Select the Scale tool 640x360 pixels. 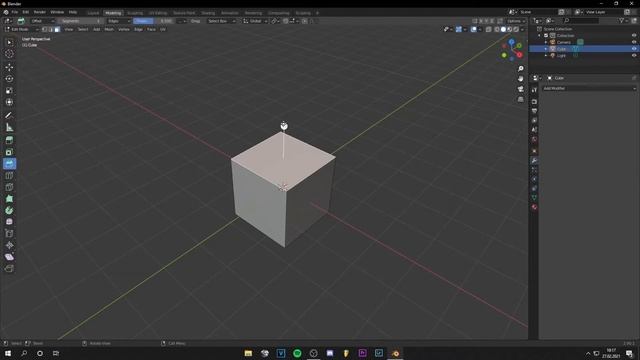[x=9, y=91]
